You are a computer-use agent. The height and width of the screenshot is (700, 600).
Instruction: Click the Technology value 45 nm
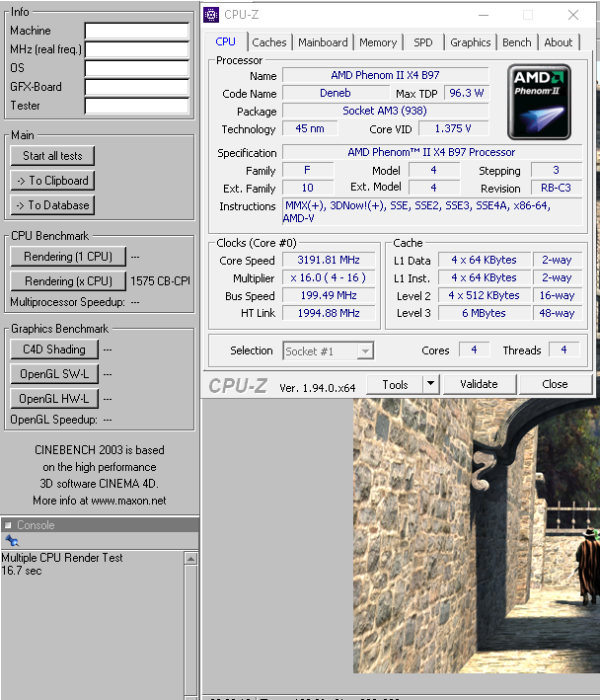[310, 128]
